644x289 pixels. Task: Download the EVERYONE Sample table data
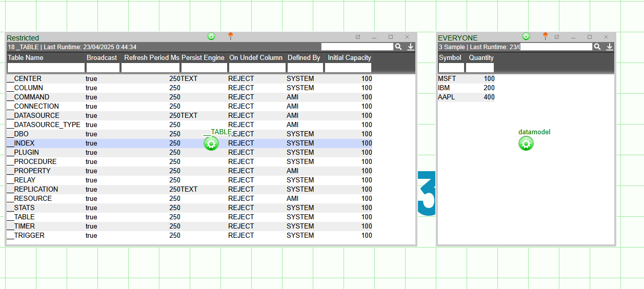pos(610,47)
